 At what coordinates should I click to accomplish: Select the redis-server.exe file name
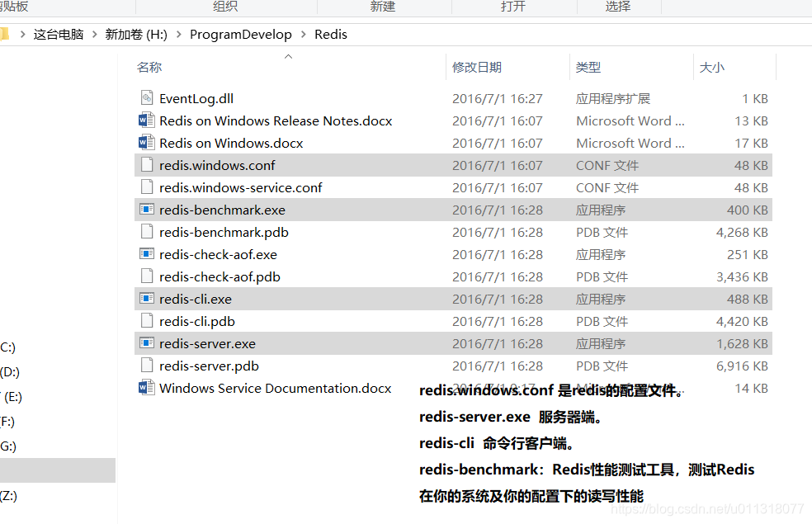(207, 343)
